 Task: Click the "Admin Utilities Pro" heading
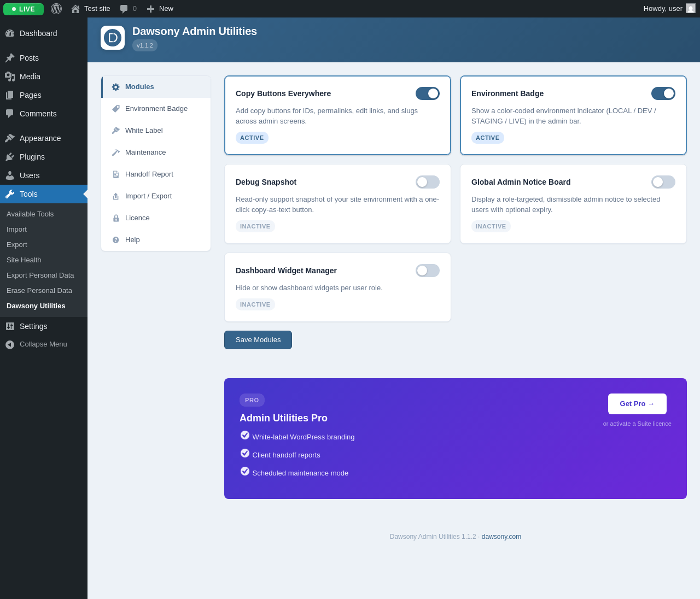(283, 418)
